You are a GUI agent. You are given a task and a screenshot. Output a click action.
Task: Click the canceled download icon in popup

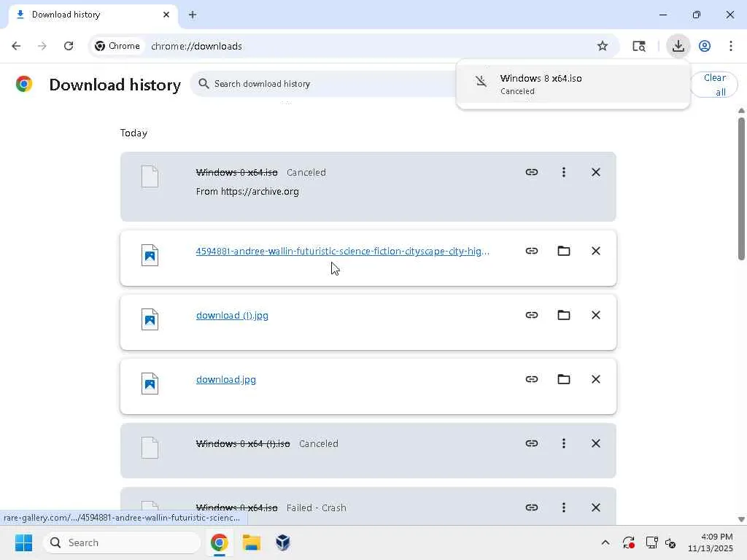click(x=481, y=82)
